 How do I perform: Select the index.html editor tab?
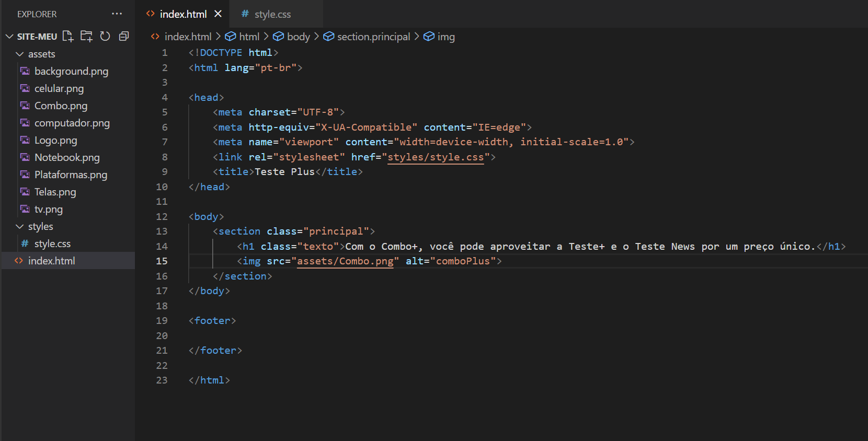tap(183, 14)
